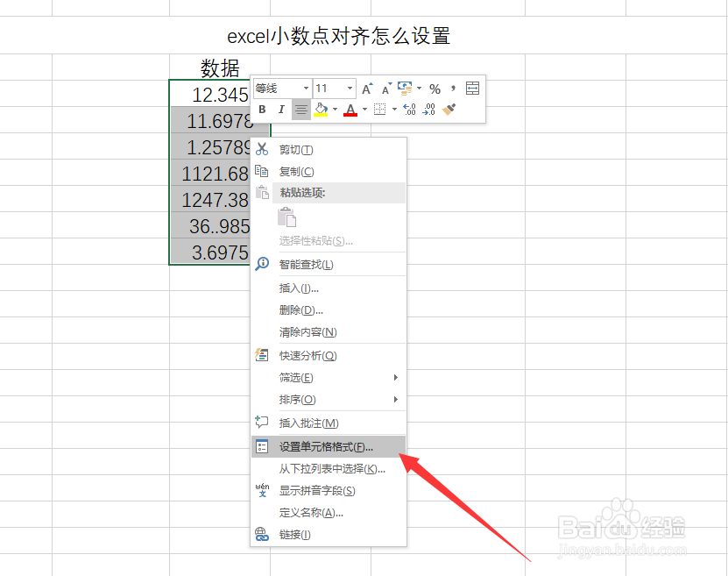Viewport: 728px width, 576px height.
Task: Click the wén phonetic icon
Action: (x=262, y=489)
